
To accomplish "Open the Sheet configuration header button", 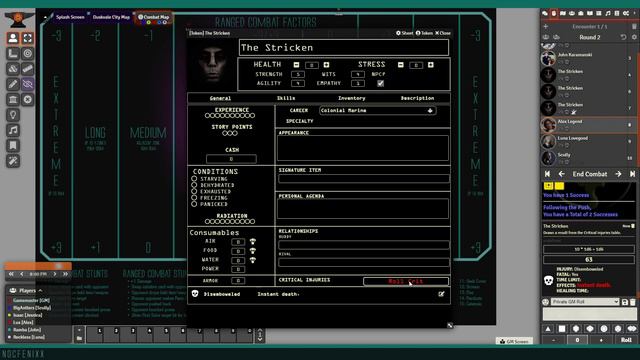I will tap(404, 33).
